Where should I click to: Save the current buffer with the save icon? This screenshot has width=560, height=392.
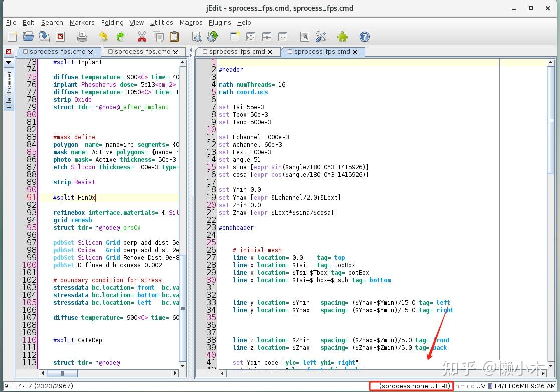(x=44, y=37)
